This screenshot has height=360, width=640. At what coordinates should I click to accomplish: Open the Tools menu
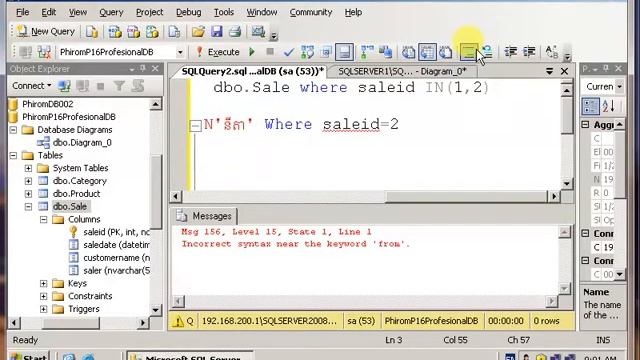(x=224, y=12)
